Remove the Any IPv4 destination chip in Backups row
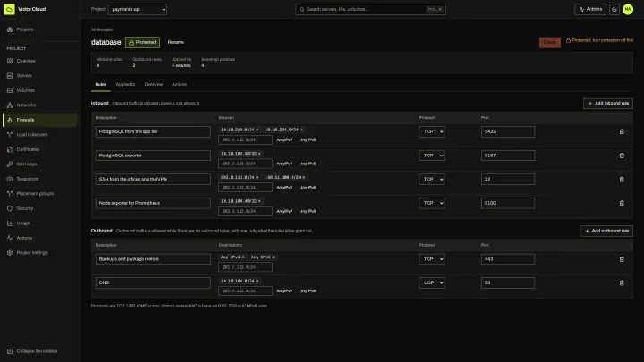This screenshot has width=644, height=362. coord(243,257)
